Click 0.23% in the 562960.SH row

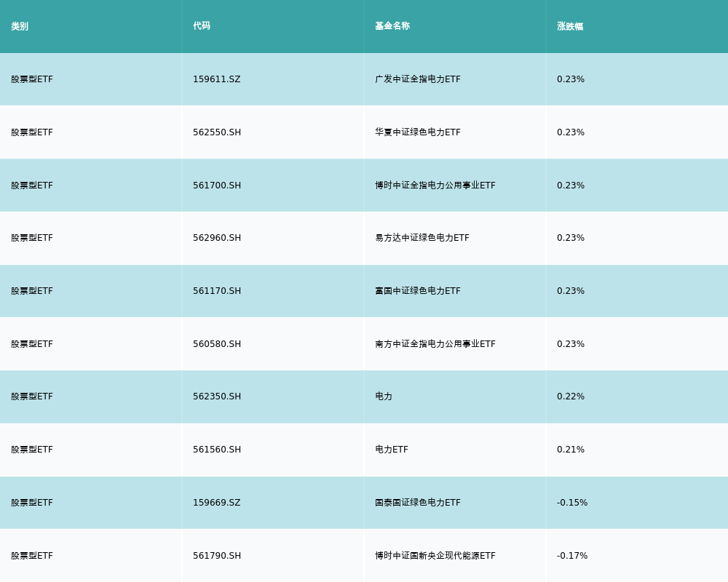tap(571, 238)
